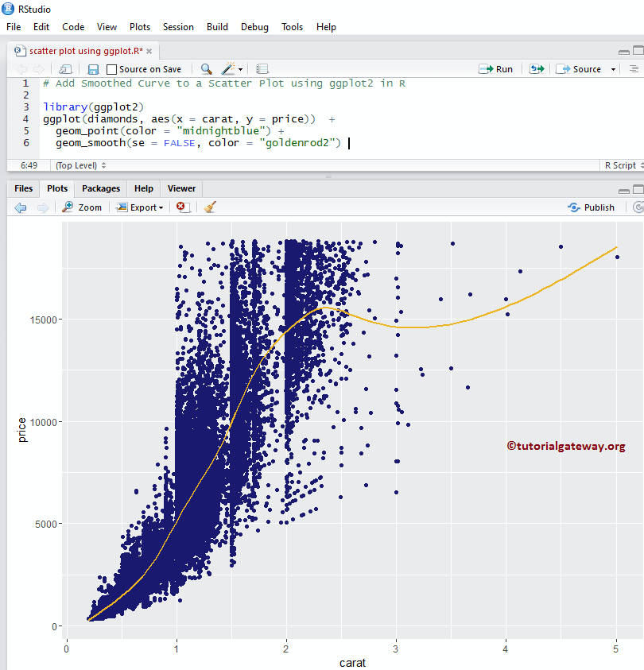This screenshot has height=670, width=644.
Task: Open the script in a new window
Action: [64, 69]
